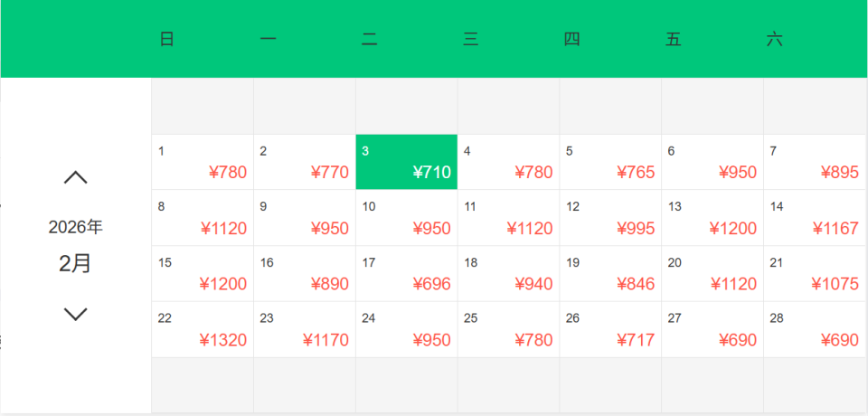Viewport: 868px width, 416px height.
Task: Select February 1 priced ¥780
Action: (x=203, y=162)
